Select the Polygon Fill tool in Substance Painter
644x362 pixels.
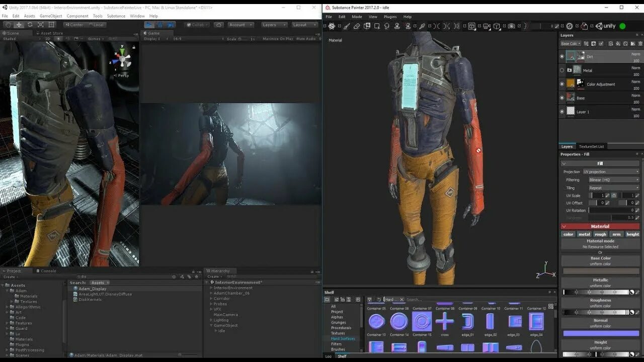click(377, 26)
